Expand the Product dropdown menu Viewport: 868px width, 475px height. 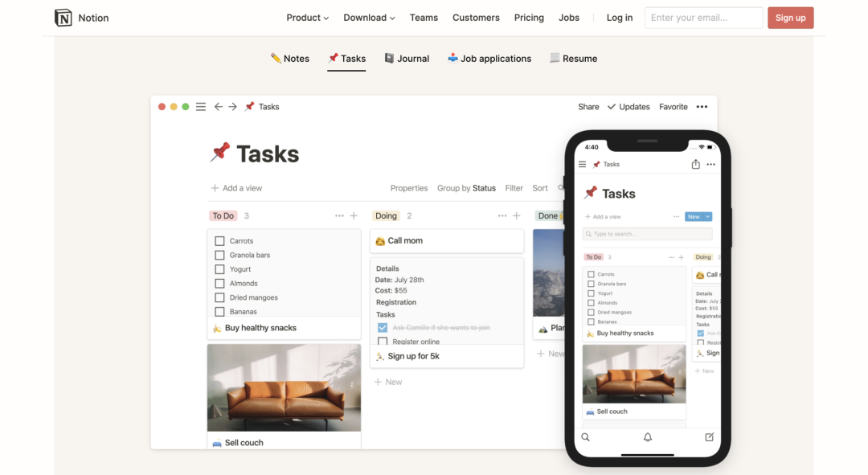(x=307, y=18)
